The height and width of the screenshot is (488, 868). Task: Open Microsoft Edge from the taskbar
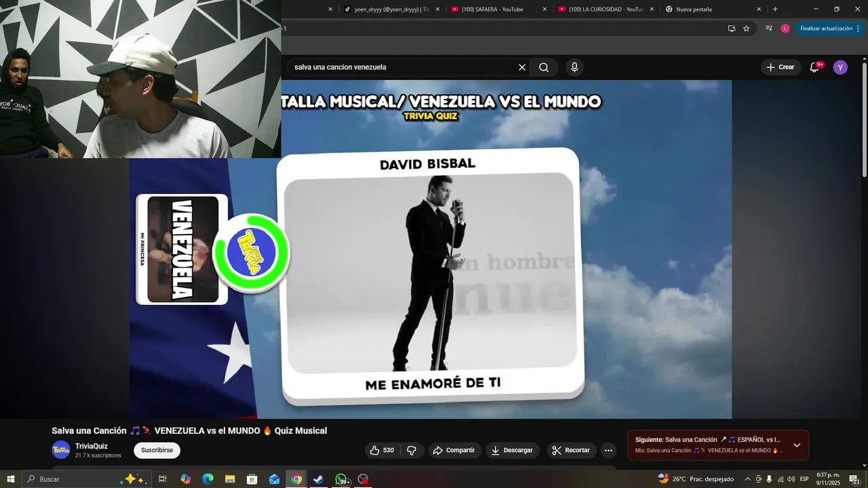click(x=208, y=479)
